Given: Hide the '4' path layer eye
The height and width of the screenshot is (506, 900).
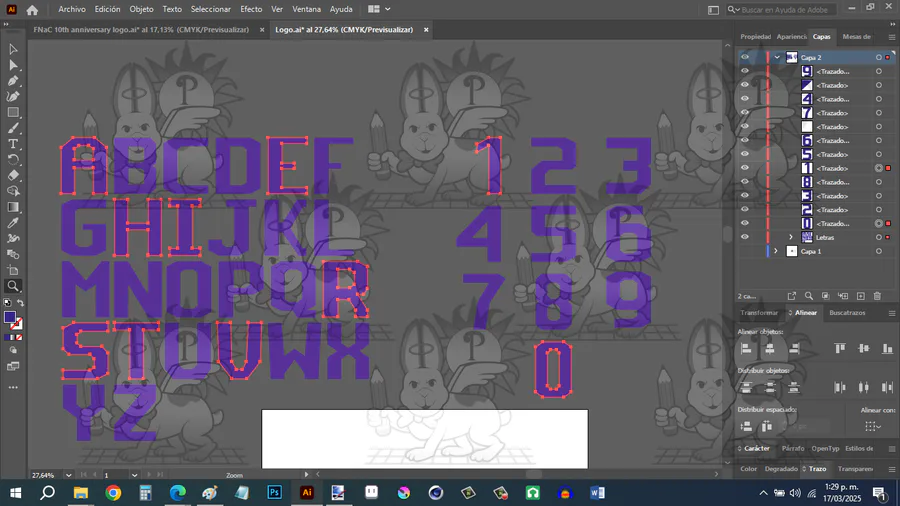Looking at the screenshot, I should 744,99.
